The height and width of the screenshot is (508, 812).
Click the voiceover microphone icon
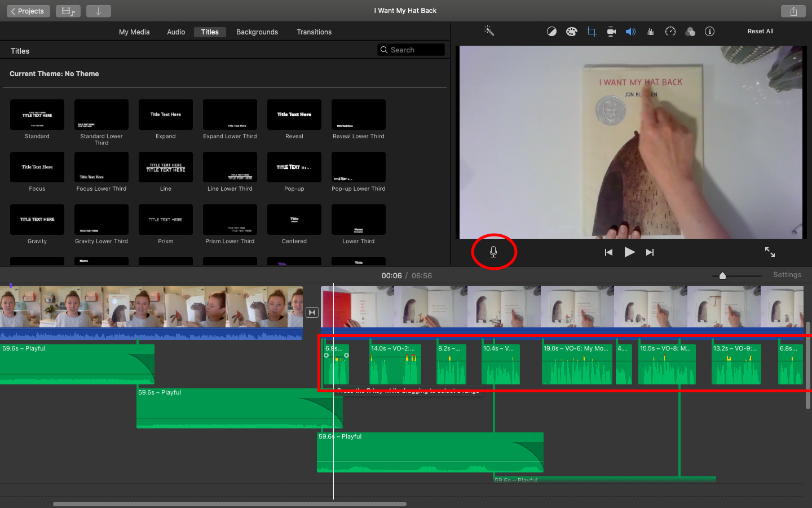click(493, 252)
